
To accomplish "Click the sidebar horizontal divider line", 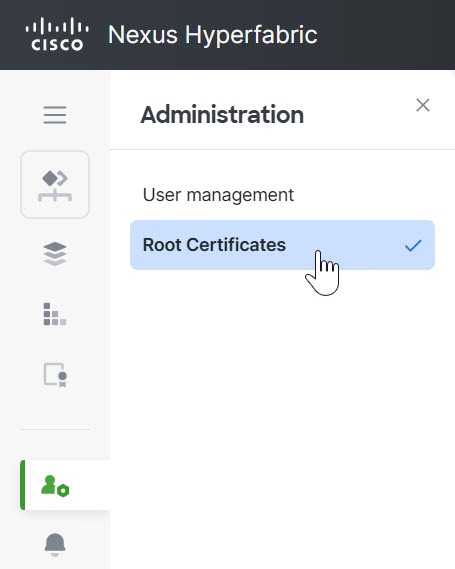I will click(55, 429).
